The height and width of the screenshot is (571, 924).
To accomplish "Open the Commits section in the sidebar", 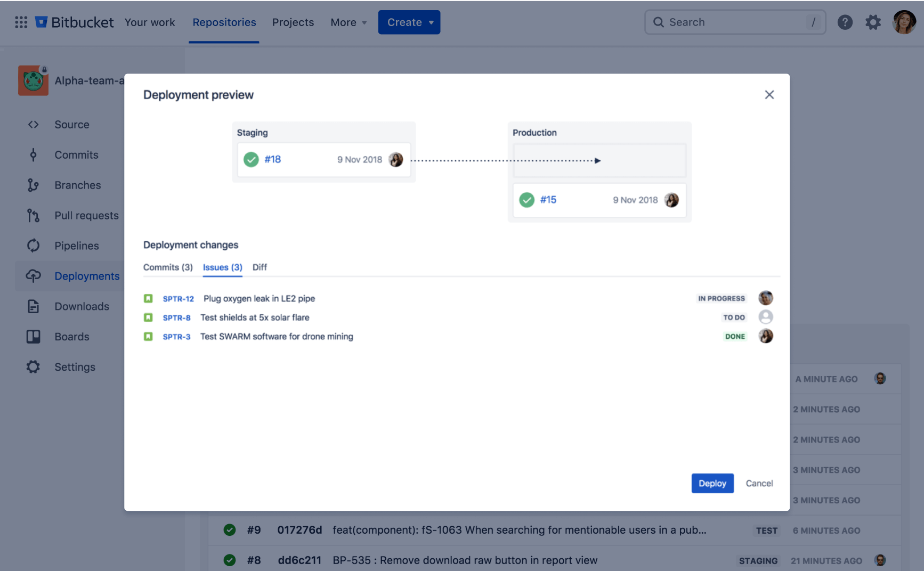I will 76,154.
